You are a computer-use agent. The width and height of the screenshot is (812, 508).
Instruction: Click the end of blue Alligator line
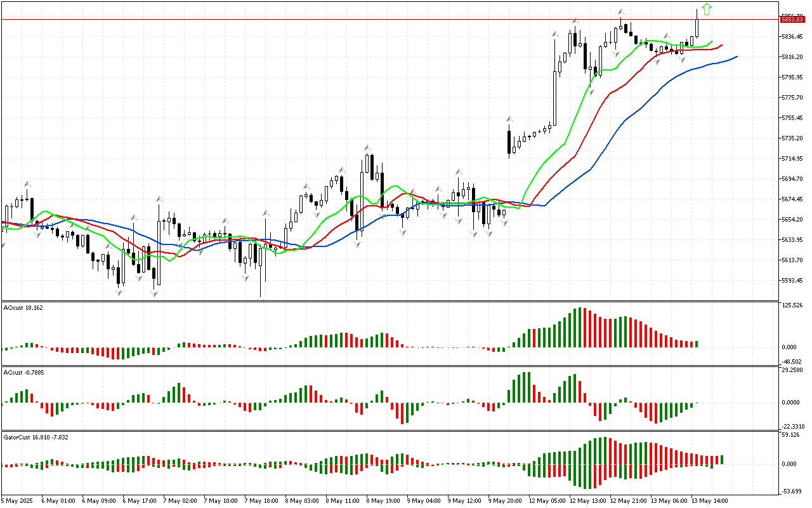tap(737, 57)
